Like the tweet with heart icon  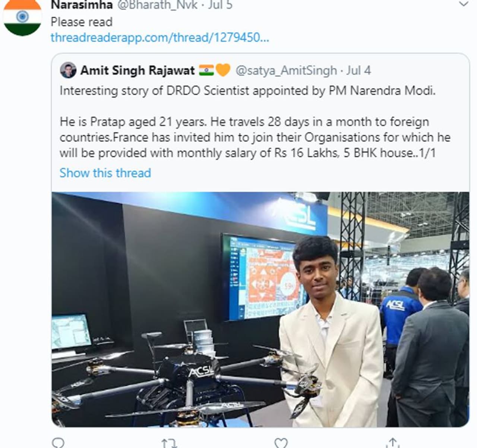[281, 443]
